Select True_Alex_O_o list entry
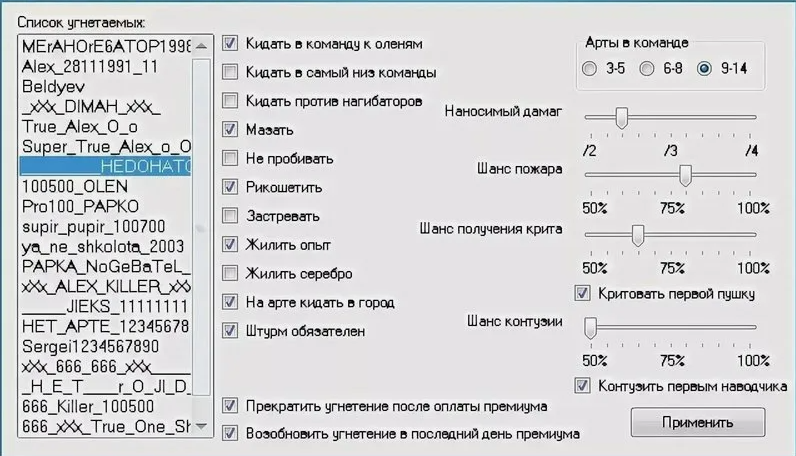 pos(106,126)
